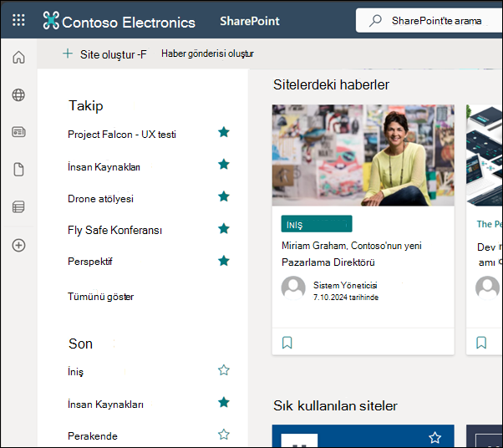
Task: Open Contoso Electronics title text
Action: 129,22
